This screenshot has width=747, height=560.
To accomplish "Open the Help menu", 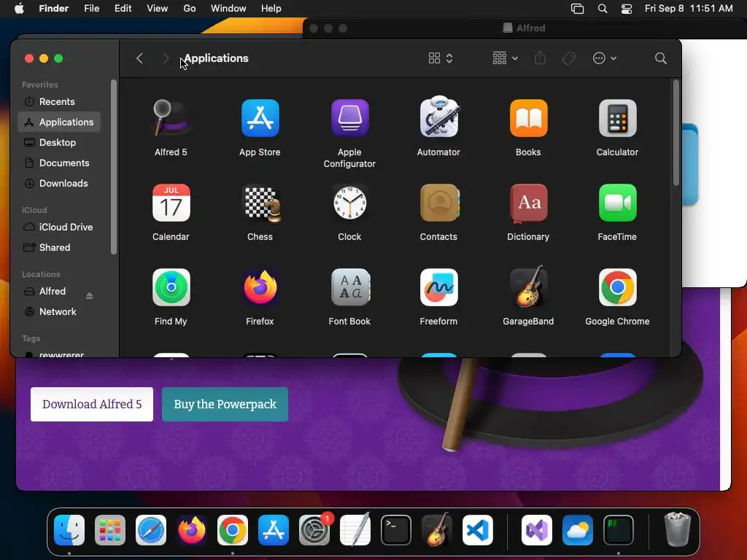I will coord(271,9).
